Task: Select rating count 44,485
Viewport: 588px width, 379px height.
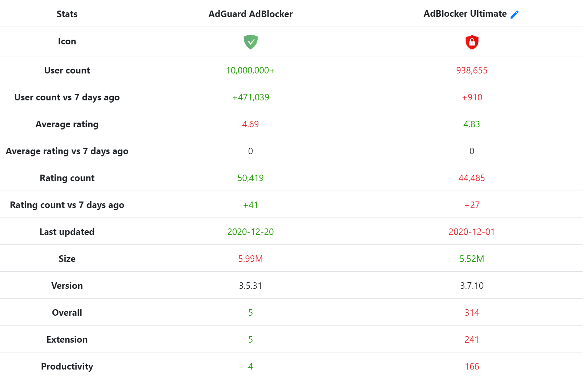Action: tap(472, 178)
